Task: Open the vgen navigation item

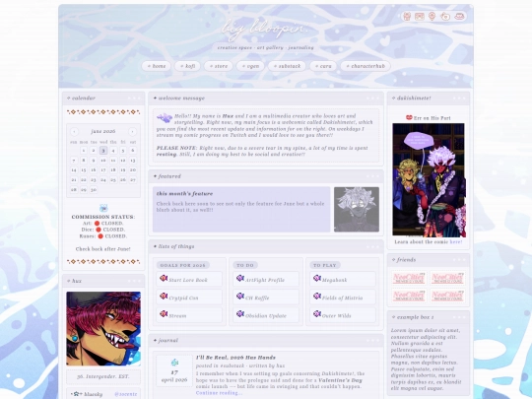Action: (x=250, y=66)
